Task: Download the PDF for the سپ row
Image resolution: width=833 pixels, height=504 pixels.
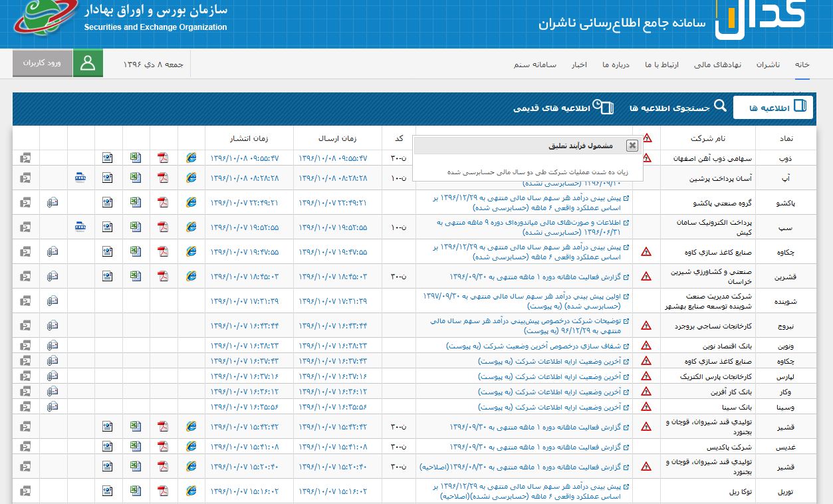Action: pos(163,227)
